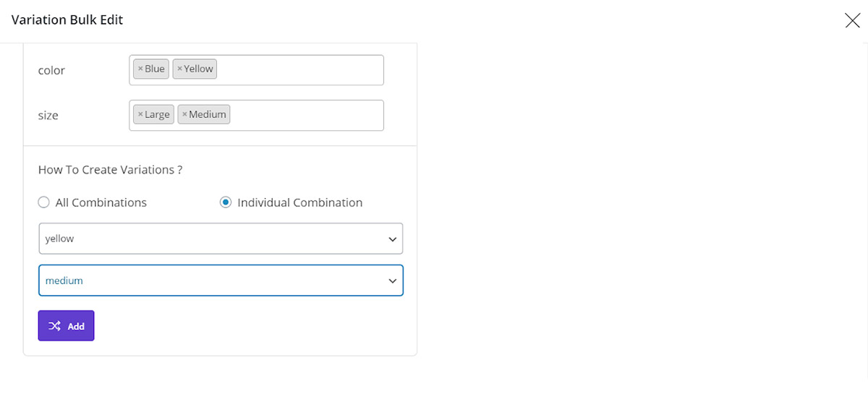The width and height of the screenshot is (868, 415).
Task: Click the Large tag label
Action: 157,114
